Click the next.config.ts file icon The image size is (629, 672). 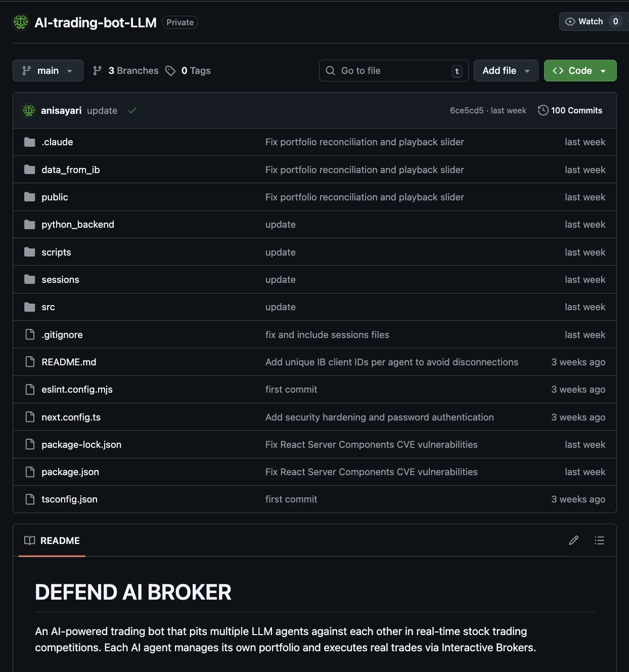tap(30, 417)
